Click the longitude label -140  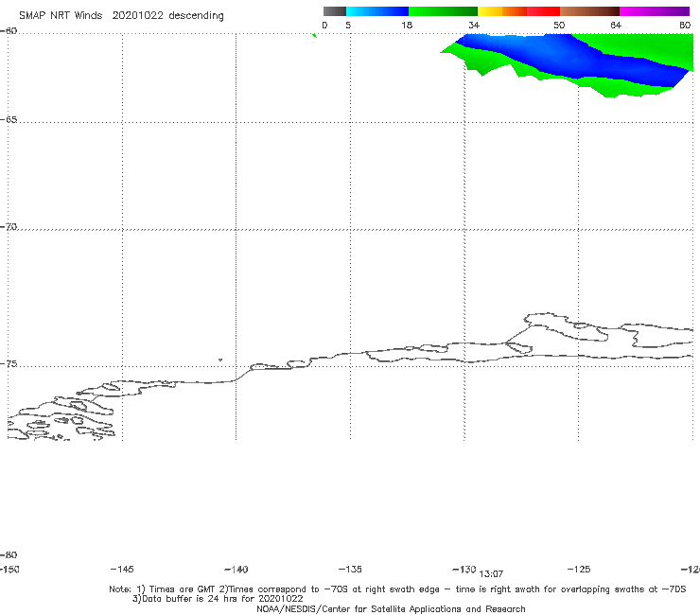(236, 570)
